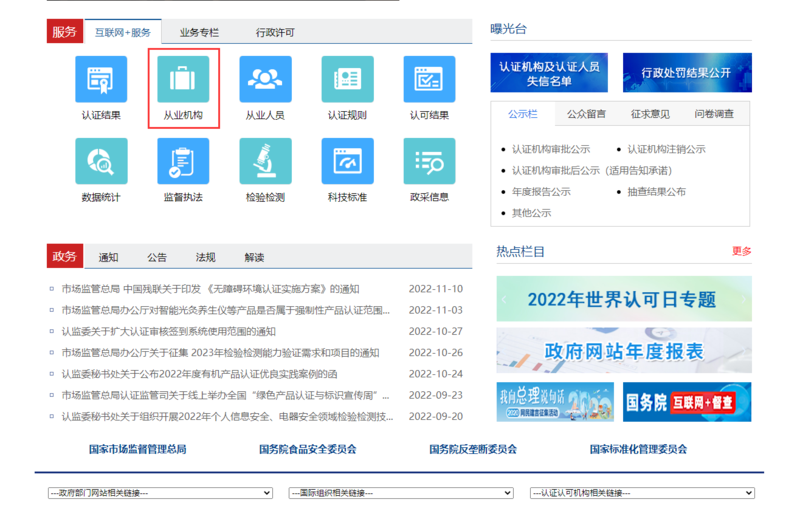Image resolution: width=800 pixels, height=508 pixels.
Task: Open the 从业机构 briefcase icon
Action: click(183, 79)
